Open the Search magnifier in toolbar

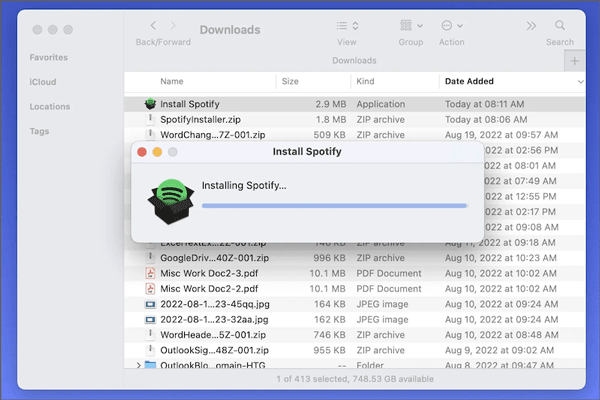click(x=559, y=26)
